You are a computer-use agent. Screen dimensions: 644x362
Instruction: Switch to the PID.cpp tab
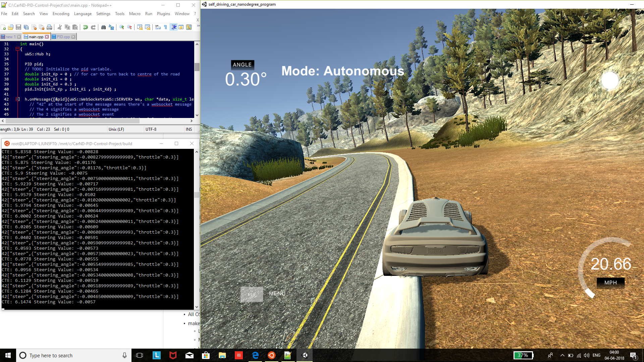[x=63, y=37]
